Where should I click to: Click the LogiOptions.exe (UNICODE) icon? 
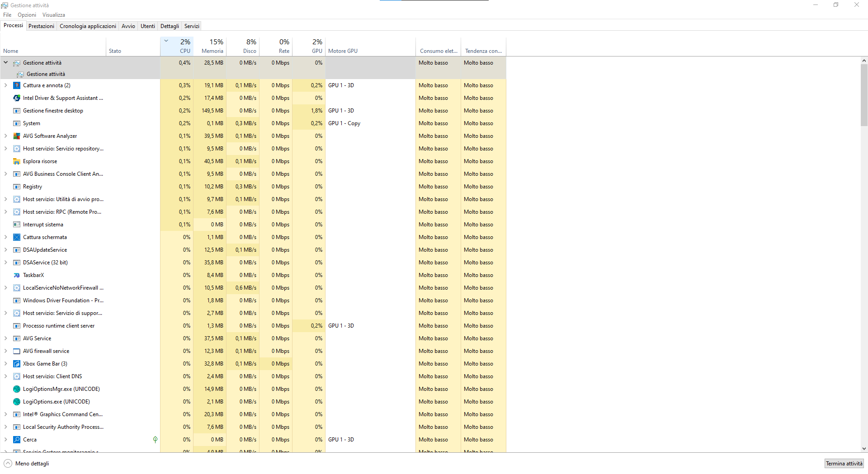[17, 402]
